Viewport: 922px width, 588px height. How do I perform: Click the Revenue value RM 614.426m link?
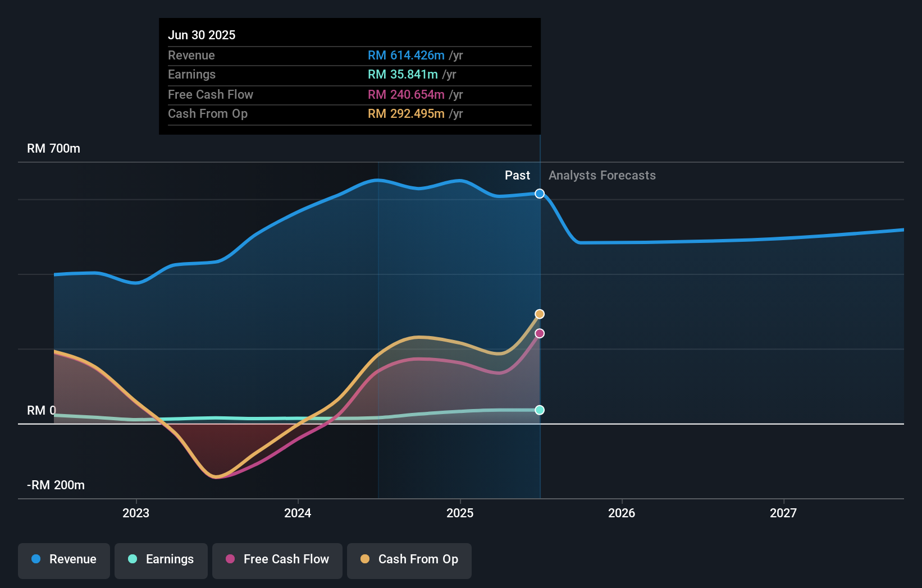coord(407,56)
